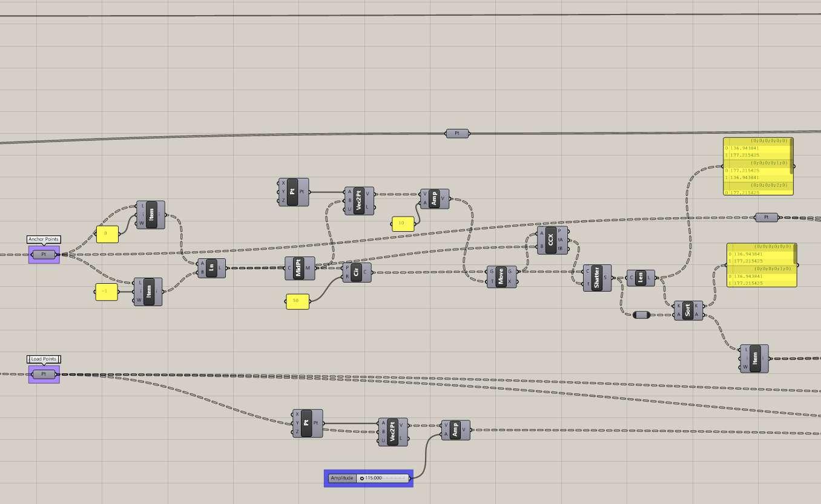The image size is (821, 504).
Task: Click the Anchor Points group label
Action: coord(44,240)
